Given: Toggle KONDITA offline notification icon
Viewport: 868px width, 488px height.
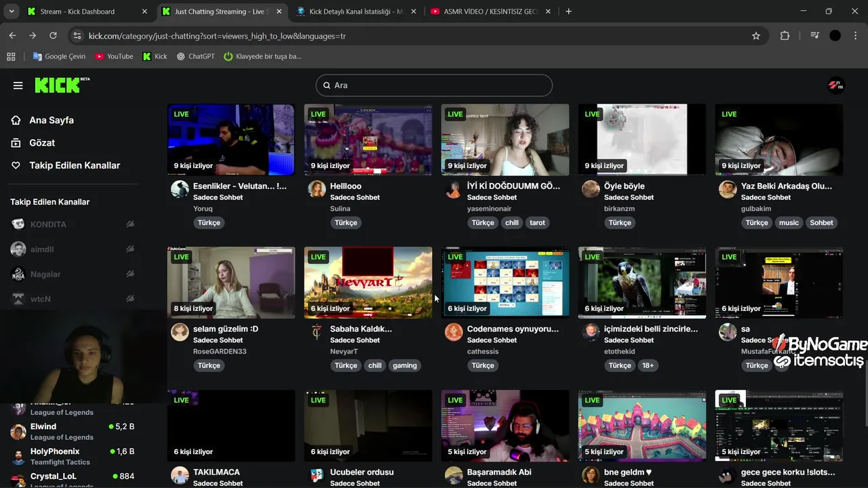Looking at the screenshot, I should click(130, 224).
